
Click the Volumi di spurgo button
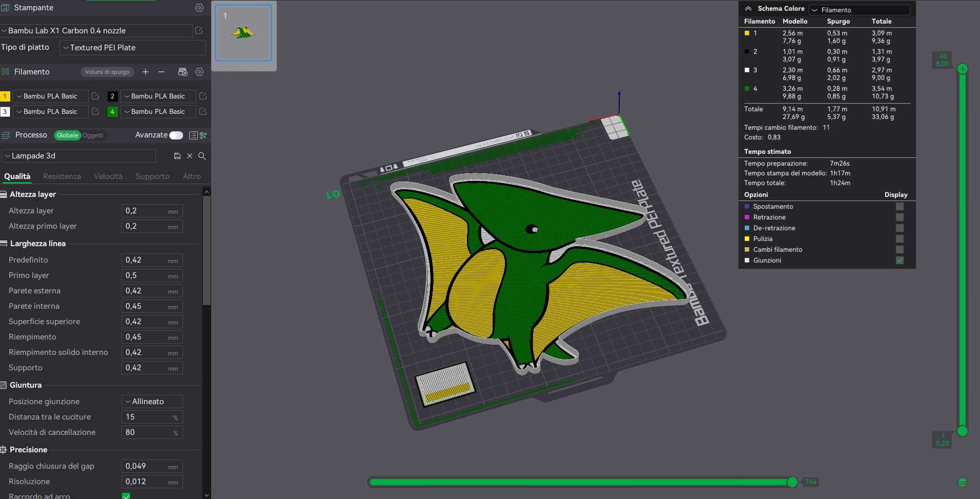click(x=107, y=72)
